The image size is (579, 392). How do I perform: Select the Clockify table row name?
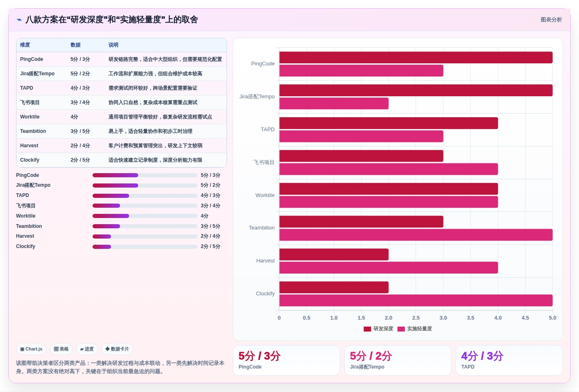30,160
